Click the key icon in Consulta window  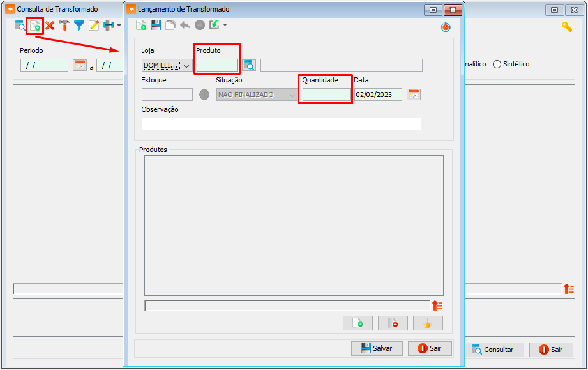567,27
